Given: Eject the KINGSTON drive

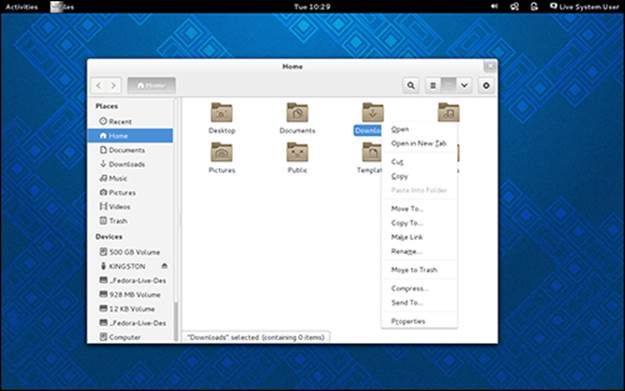Looking at the screenshot, I should pyautogui.click(x=164, y=266).
